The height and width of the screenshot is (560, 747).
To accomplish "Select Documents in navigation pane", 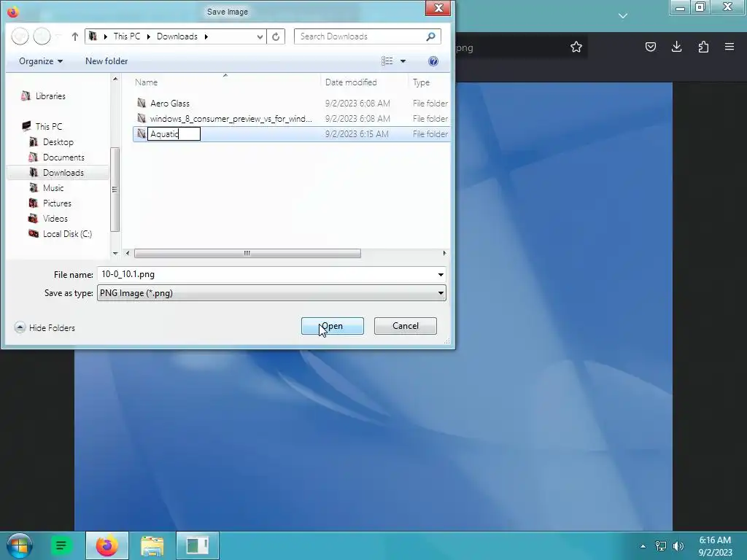I will point(63,157).
